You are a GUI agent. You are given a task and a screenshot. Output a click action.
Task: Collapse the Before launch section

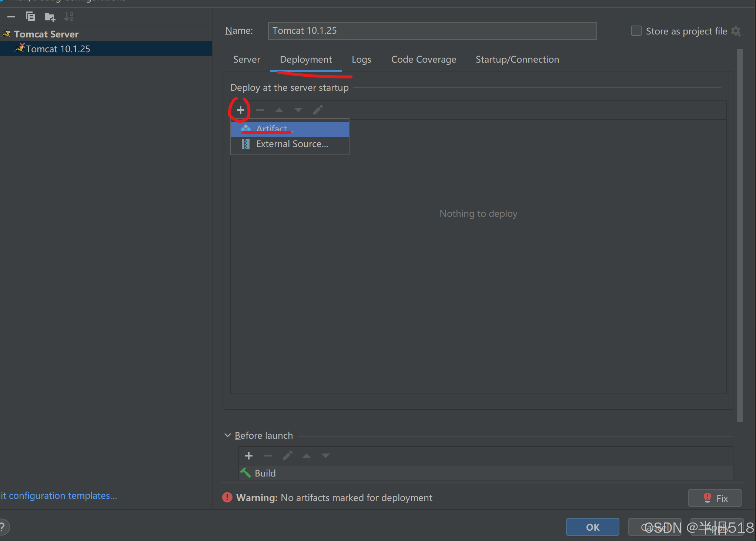point(228,435)
